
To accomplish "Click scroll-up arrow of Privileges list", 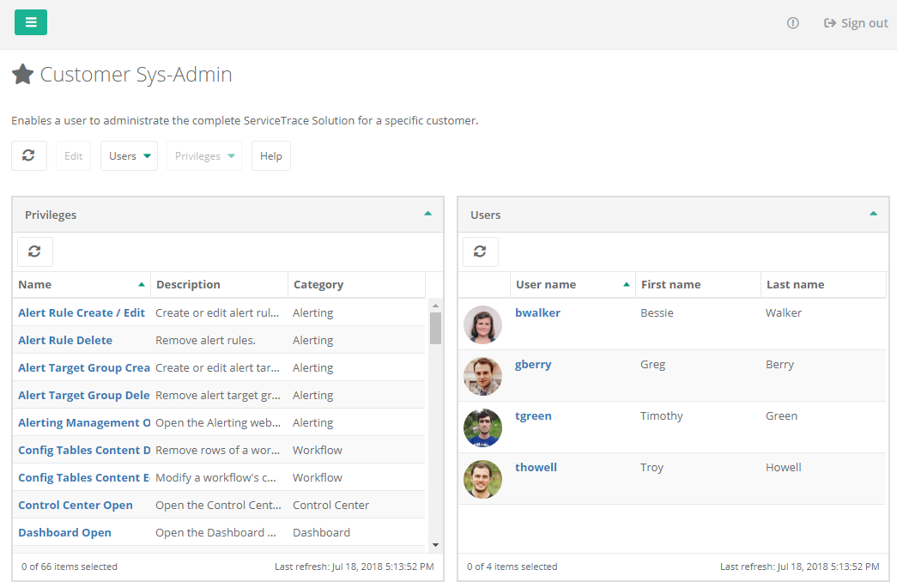I will [x=435, y=306].
